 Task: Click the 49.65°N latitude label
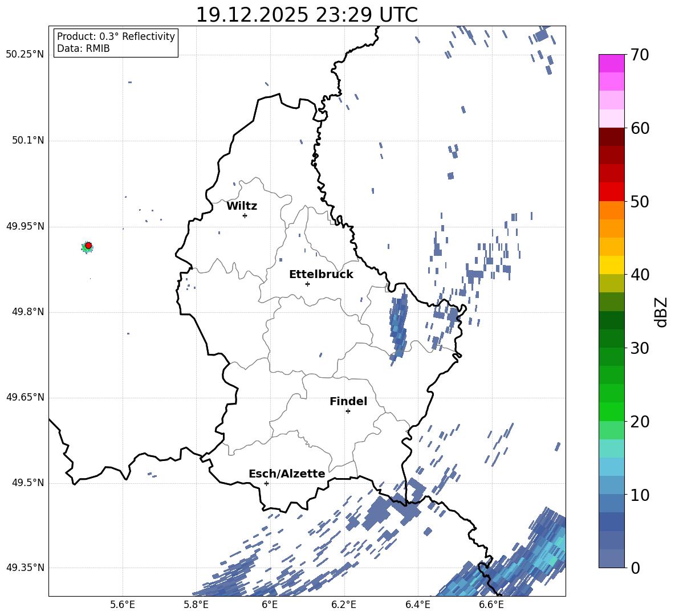25,397
